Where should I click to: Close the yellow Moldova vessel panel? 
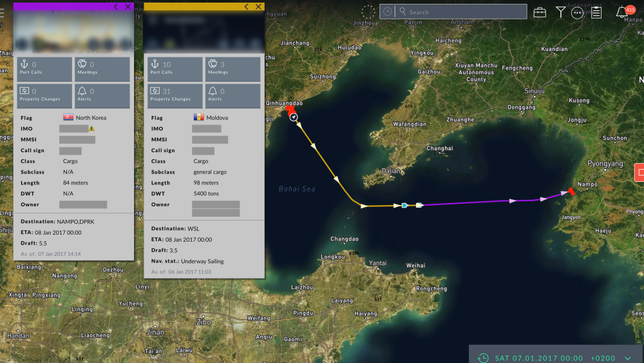[258, 6]
